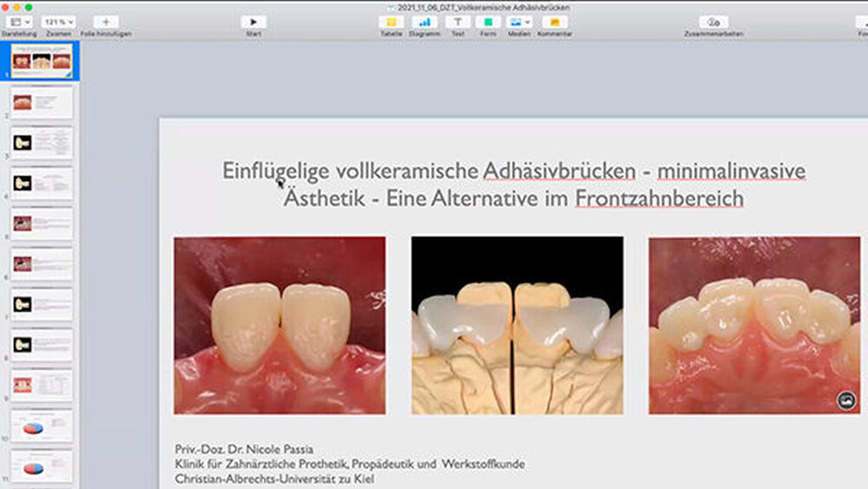The width and height of the screenshot is (868, 489).
Task: Start the slideshow with the play button
Action: (x=253, y=21)
